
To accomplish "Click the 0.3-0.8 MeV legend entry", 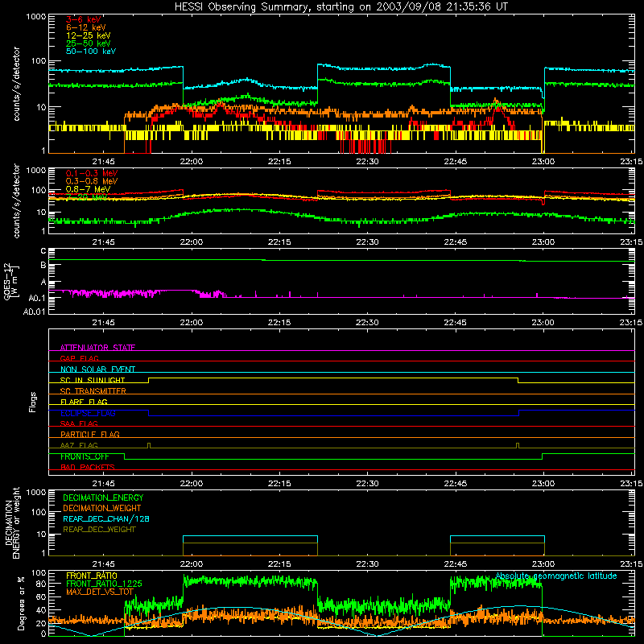I will (92, 181).
